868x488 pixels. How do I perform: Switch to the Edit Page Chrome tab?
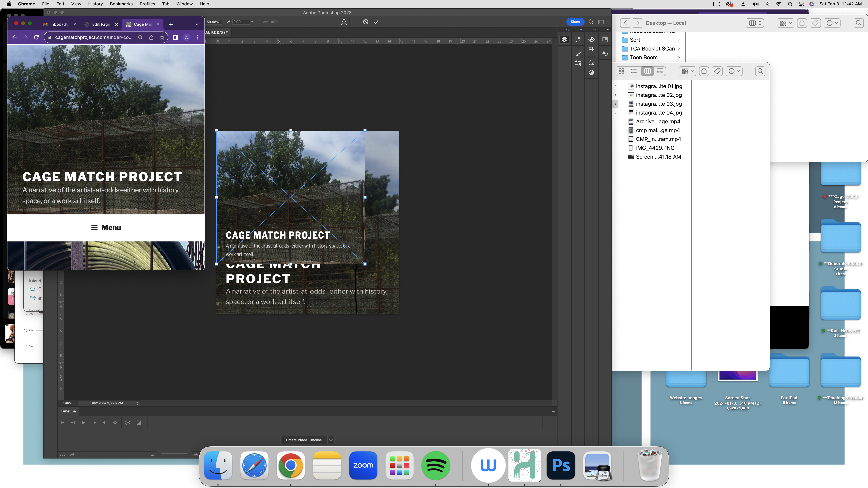(101, 24)
